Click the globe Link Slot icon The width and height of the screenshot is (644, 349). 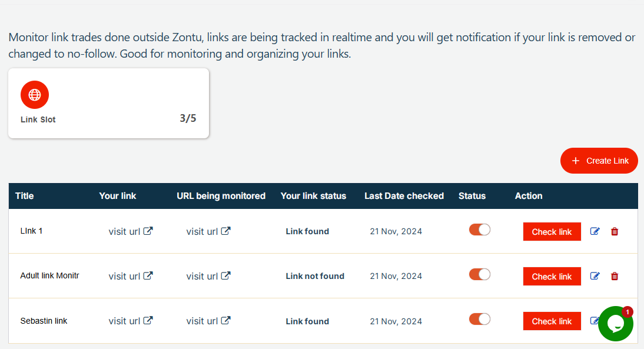pos(35,95)
